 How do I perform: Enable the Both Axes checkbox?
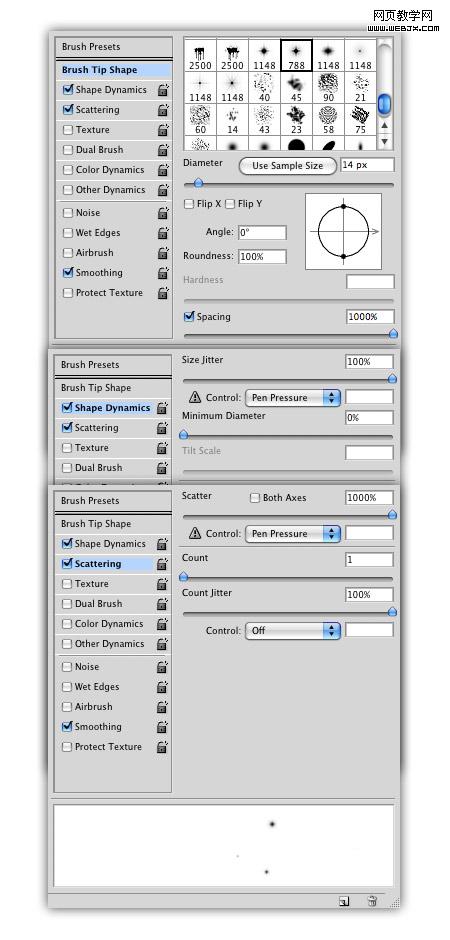(255, 498)
